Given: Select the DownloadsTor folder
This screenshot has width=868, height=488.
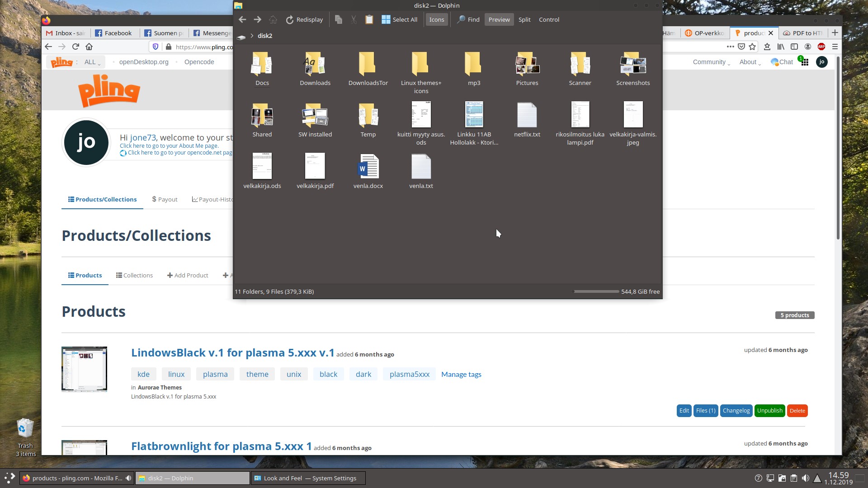Looking at the screenshot, I should coord(368,69).
